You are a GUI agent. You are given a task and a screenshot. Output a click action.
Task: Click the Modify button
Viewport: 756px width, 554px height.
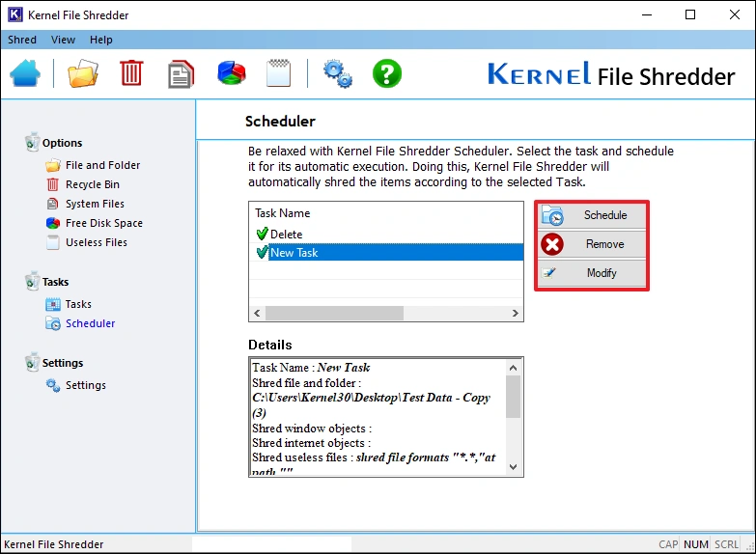[593, 273]
